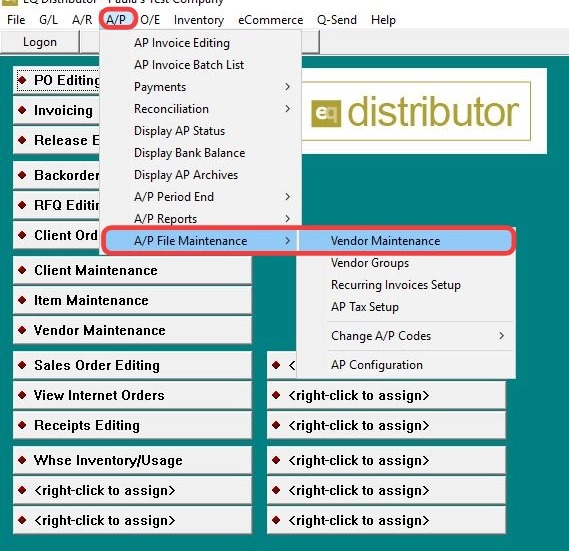Expand the A/P Reports submenu
The width and height of the screenshot is (569, 551).
(200, 219)
